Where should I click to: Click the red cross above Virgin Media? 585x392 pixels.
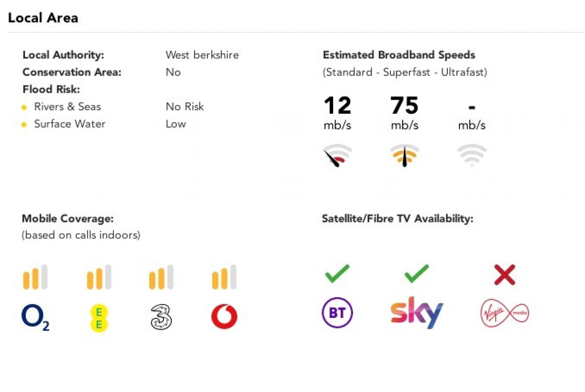pyautogui.click(x=505, y=275)
